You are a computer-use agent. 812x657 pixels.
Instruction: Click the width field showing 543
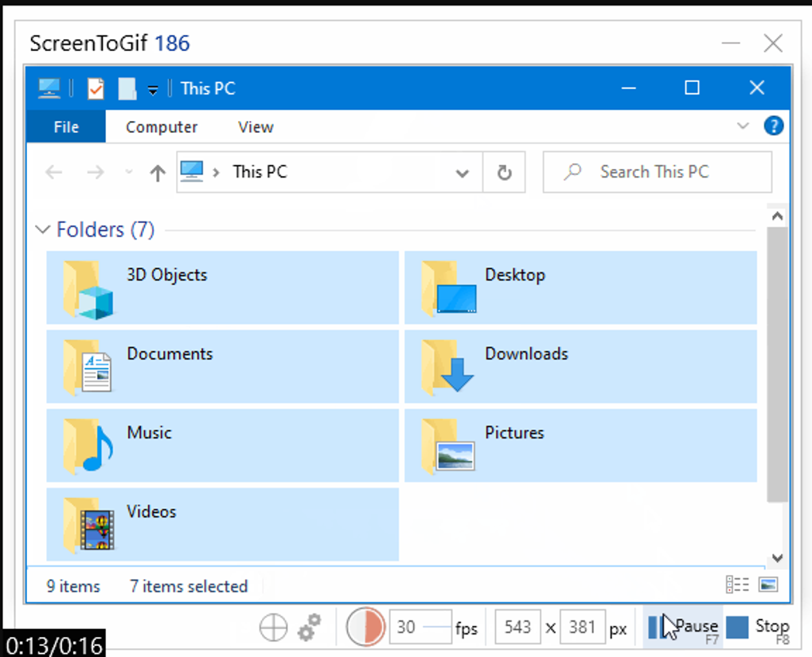(518, 627)
